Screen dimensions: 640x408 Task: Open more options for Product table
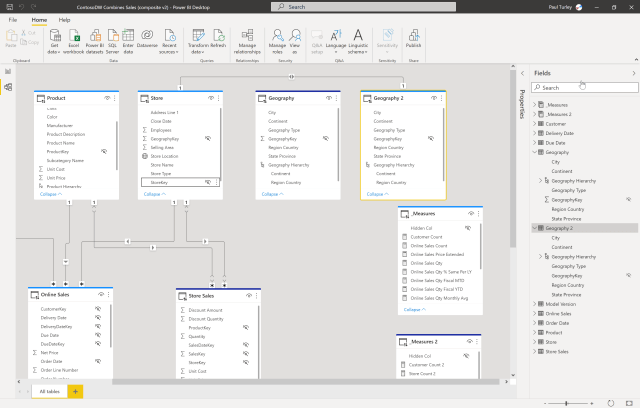coord(115,98)
